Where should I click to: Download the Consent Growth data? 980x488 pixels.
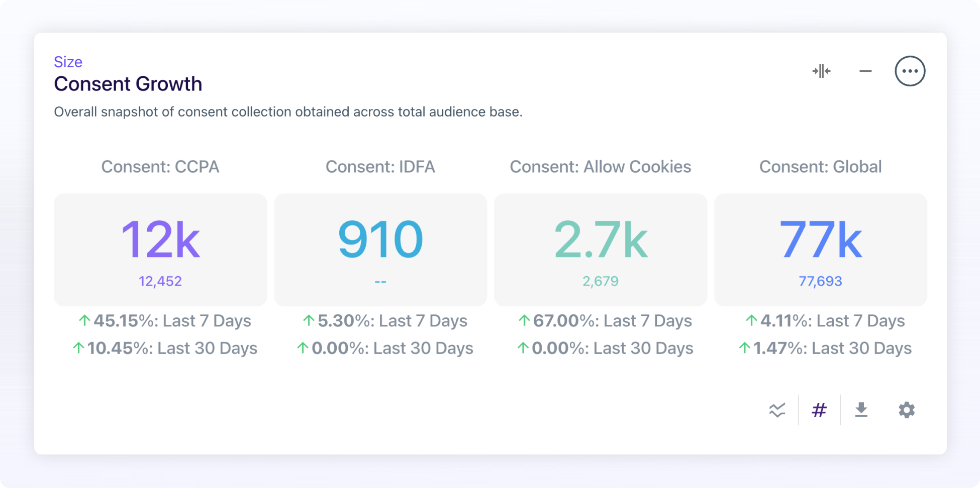tap(861, 410)
